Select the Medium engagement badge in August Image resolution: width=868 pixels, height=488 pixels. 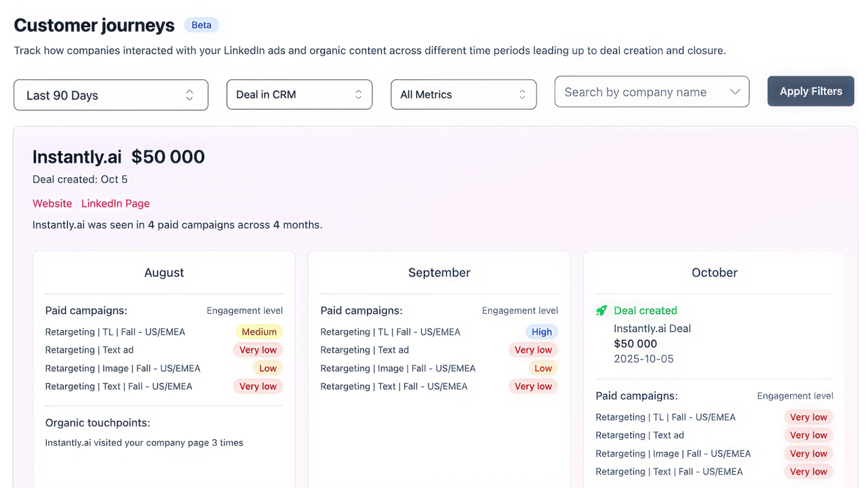point(259,331)
